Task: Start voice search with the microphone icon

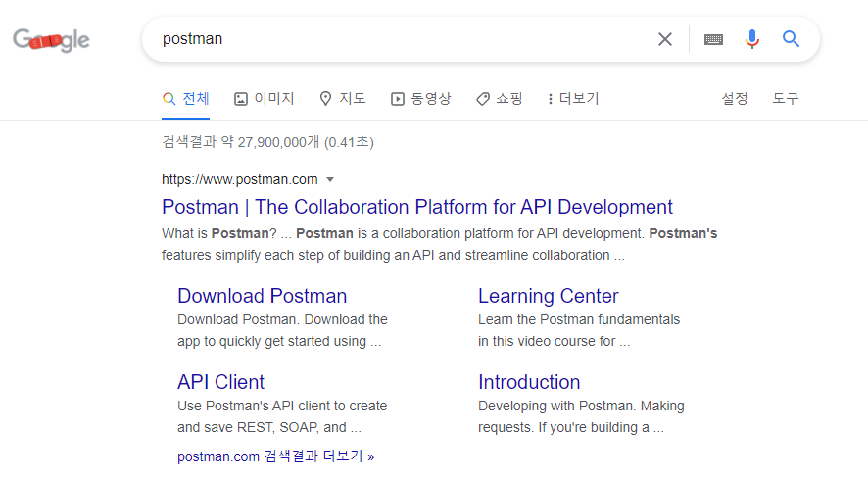Action: (751, 39)
